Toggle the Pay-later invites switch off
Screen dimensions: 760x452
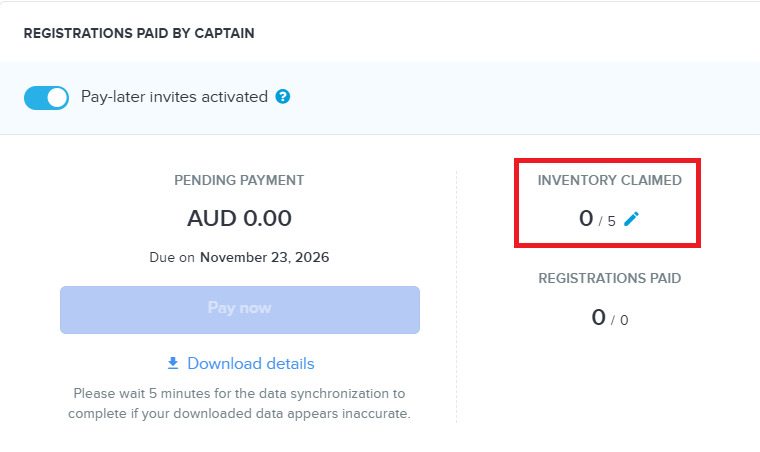47,98
